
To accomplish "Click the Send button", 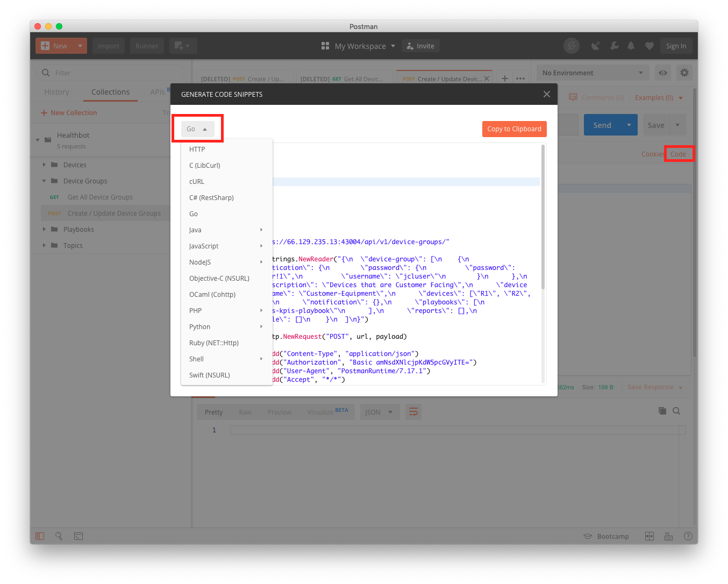I will (602, 125).
